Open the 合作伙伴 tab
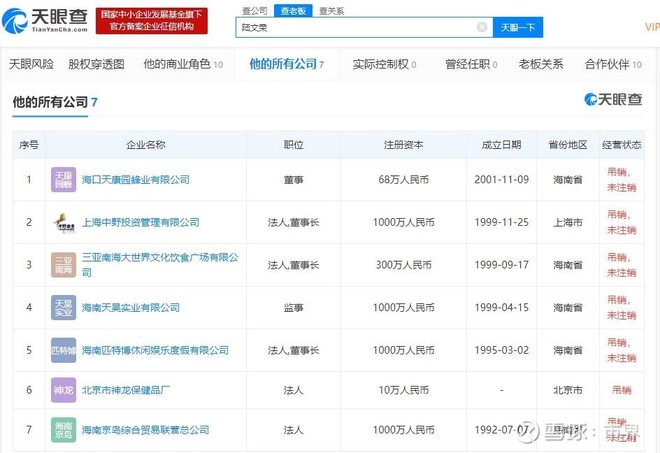 pyautogui.click(x=613, y=64)
